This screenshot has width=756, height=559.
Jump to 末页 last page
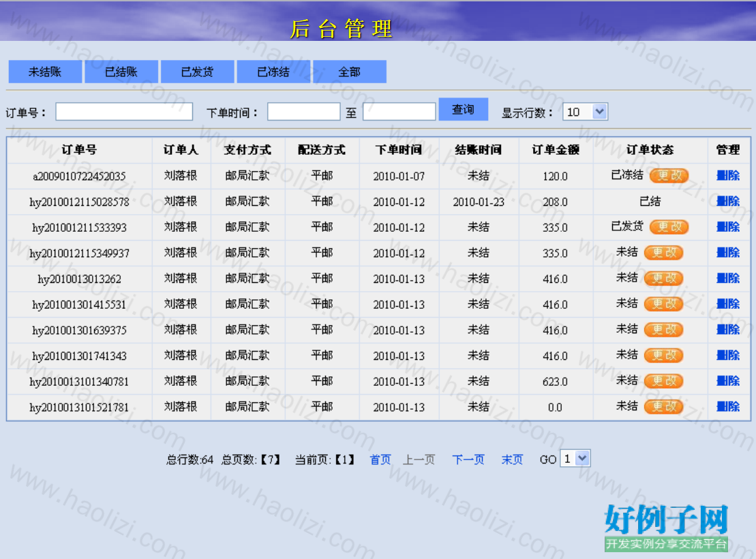tap(512, 459)
